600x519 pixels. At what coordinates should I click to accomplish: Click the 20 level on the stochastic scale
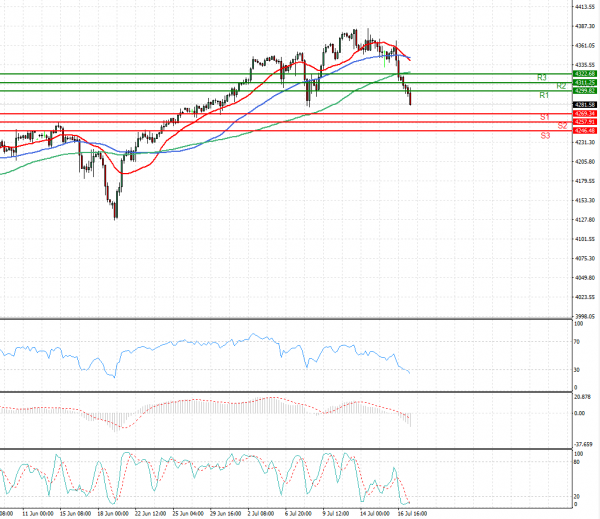tap(577, 497)
